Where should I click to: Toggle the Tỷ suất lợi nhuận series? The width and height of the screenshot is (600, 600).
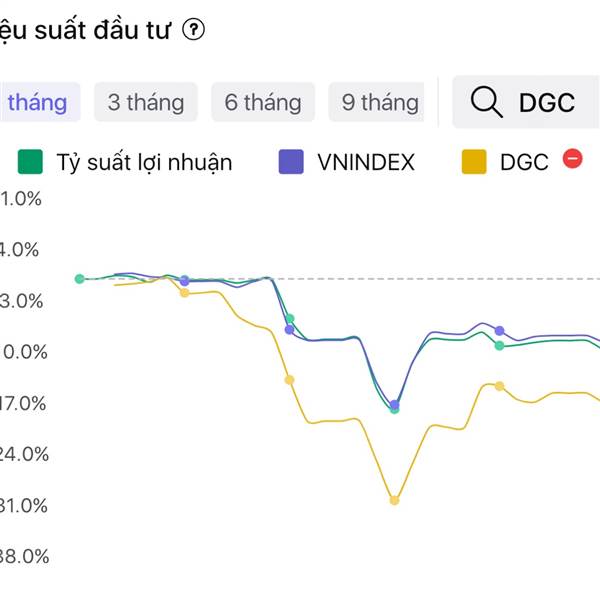125,162
